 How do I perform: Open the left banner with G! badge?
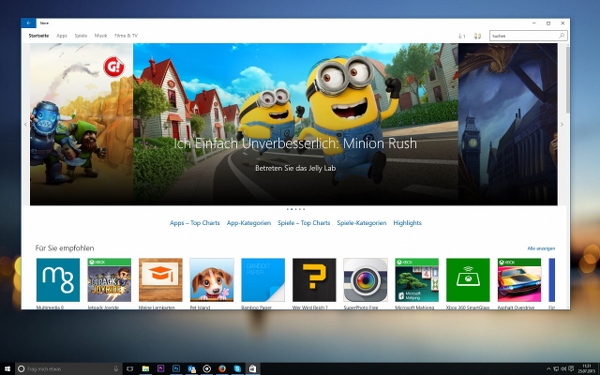point(82,124)
